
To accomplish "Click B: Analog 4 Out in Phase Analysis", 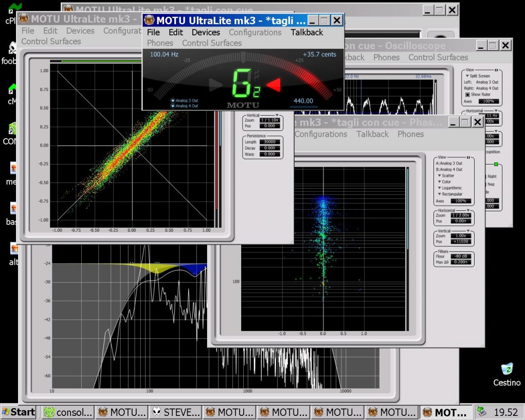I will click(449, 170).
